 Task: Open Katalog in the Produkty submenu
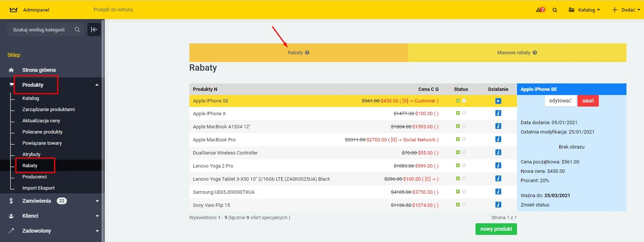click(x=31, y=98)
